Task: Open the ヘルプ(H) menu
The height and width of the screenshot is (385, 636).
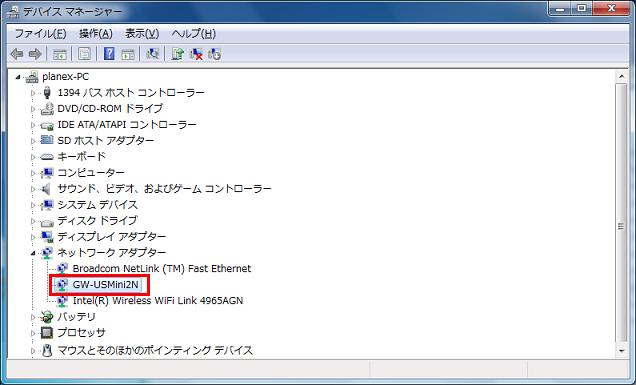Action: (x=193, y=34)
